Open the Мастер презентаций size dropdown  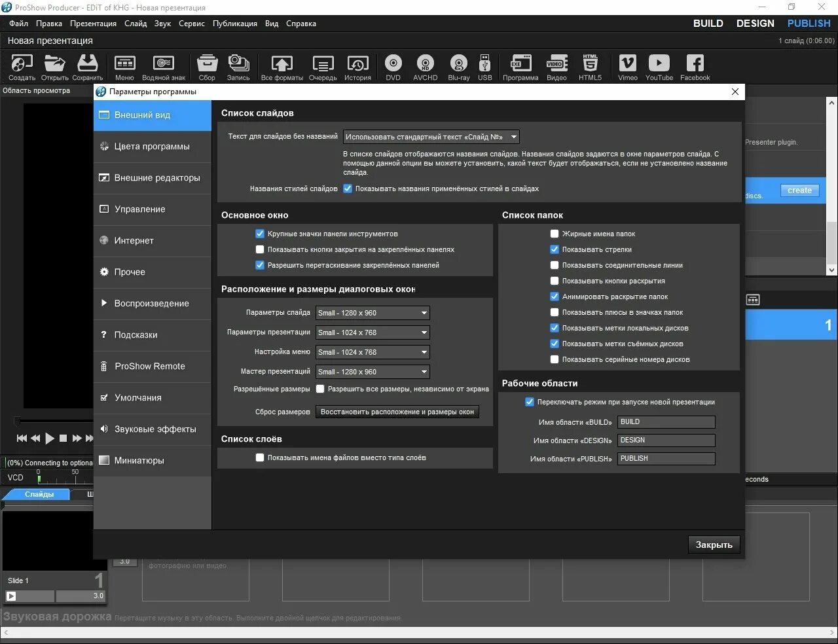(373, 372)
